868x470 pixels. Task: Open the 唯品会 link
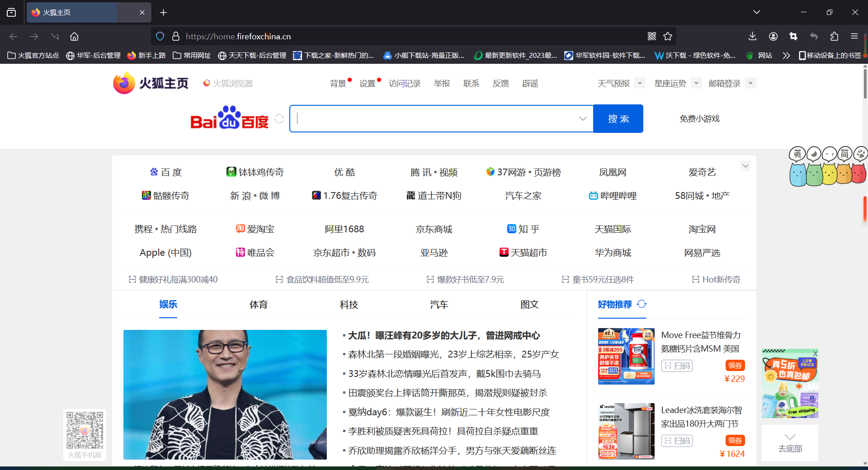tap(255, 253)
